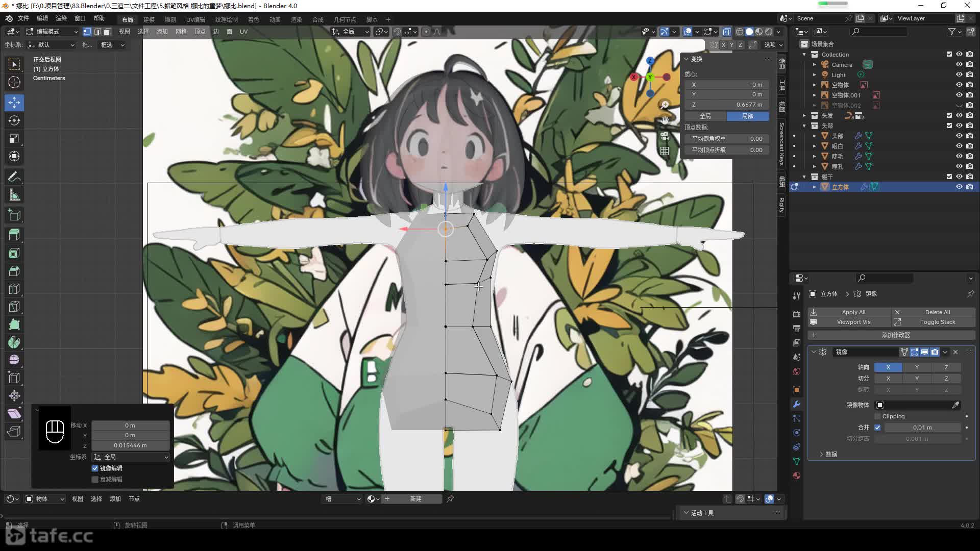The height and width of the screenshot is (551, 980).
Task: Select the Extrude Region tool
Action: point(14,235)
